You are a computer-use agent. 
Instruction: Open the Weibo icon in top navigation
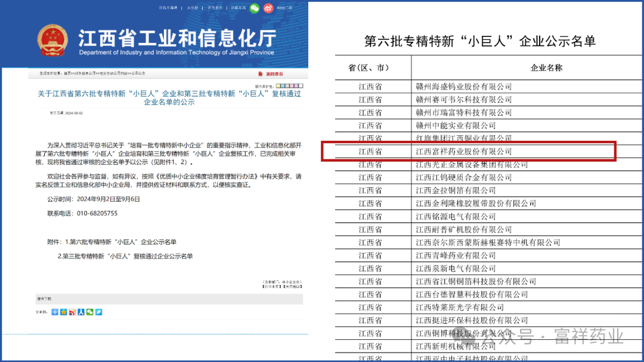point(268,8)
